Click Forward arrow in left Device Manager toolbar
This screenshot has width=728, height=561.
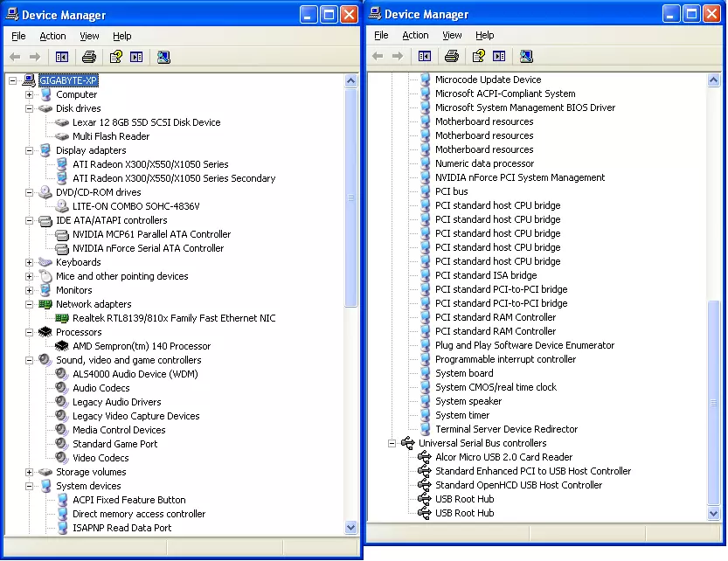(x=35, y=57)
